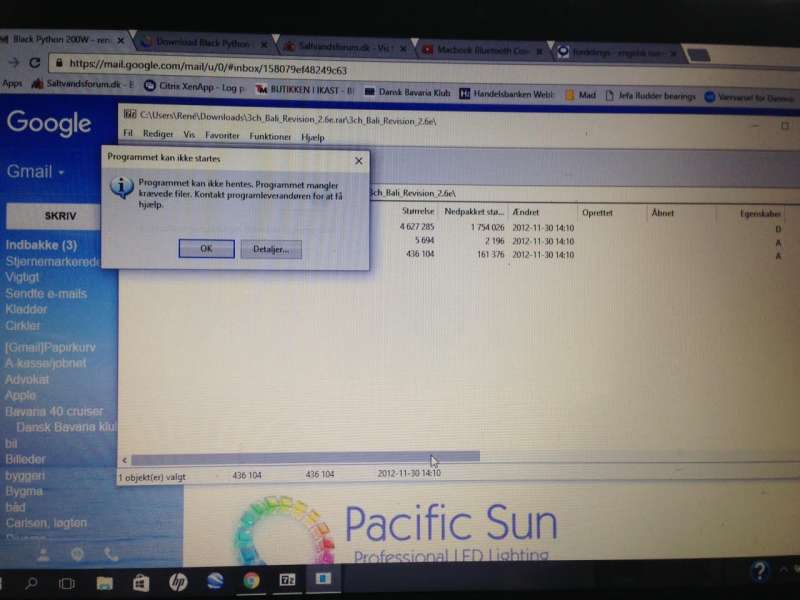Launch the HP app from the taskbar

178,580
